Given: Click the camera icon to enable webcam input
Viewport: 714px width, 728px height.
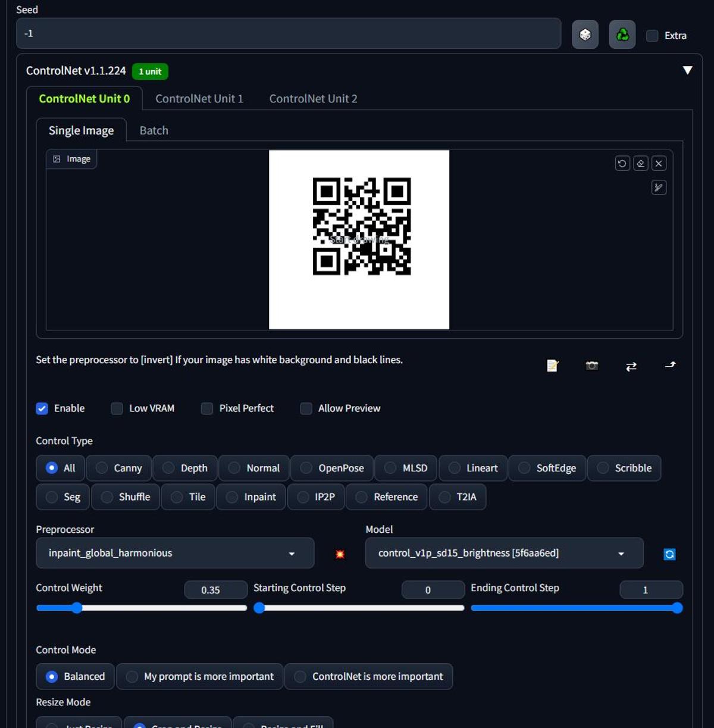Looking at the screenshot, I should point(591,365).
